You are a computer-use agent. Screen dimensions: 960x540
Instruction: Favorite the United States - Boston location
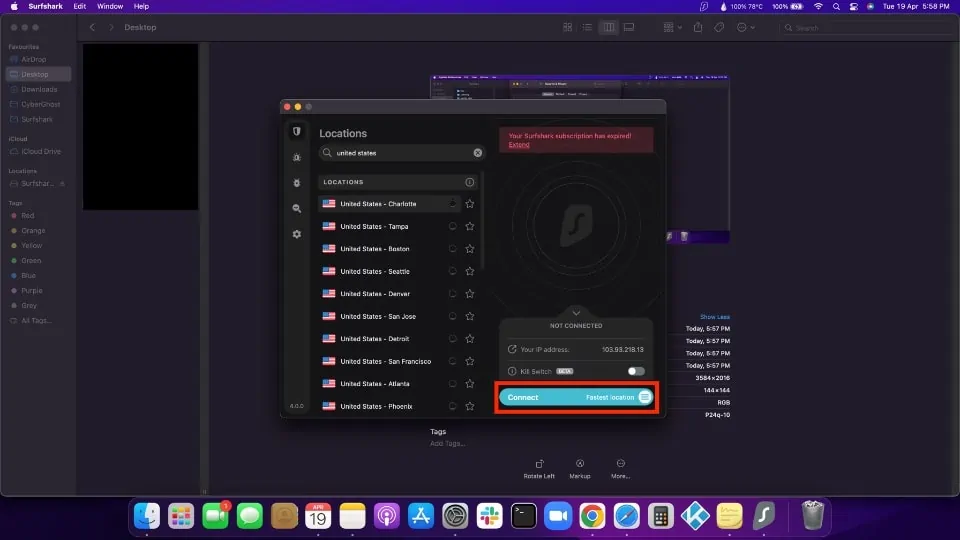[x=470, y=249]
